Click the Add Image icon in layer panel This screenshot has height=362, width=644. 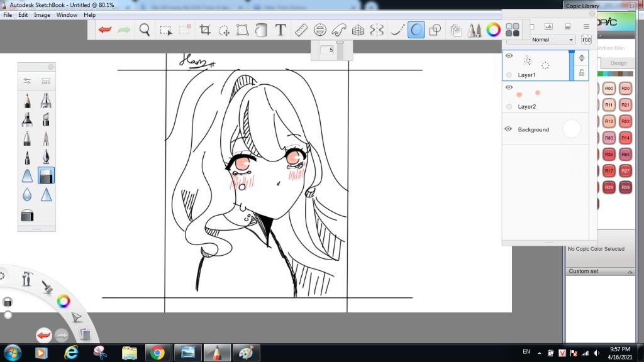[548, 26]
